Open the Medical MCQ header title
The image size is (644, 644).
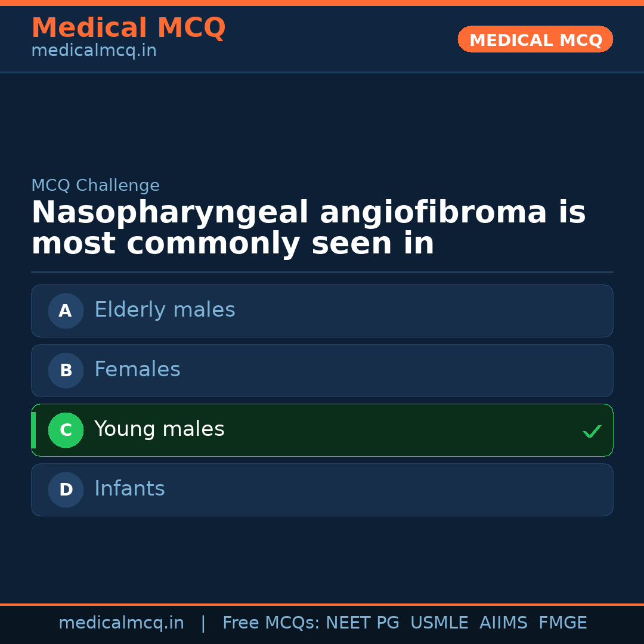tap(128, 28)
